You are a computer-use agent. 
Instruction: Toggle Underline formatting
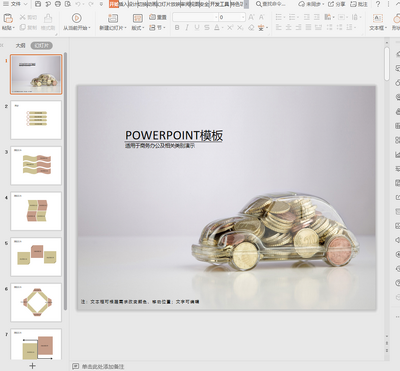[x=197, y=28]
